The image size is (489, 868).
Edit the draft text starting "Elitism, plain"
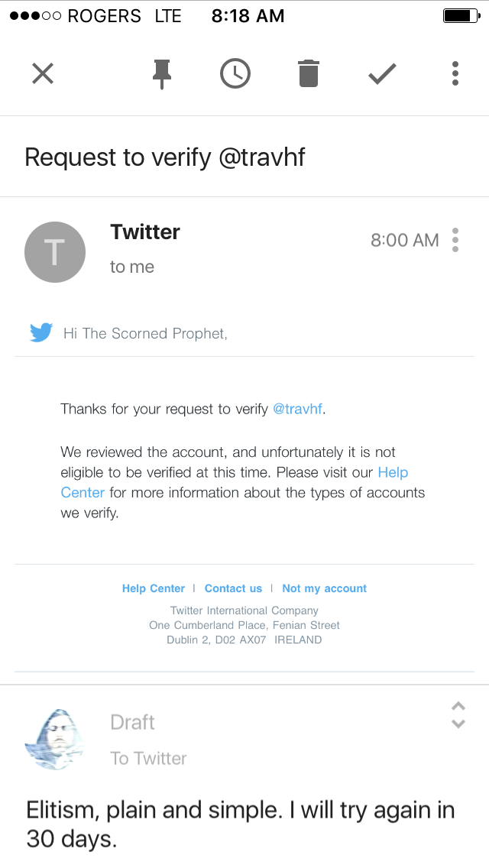coord(241,824)
